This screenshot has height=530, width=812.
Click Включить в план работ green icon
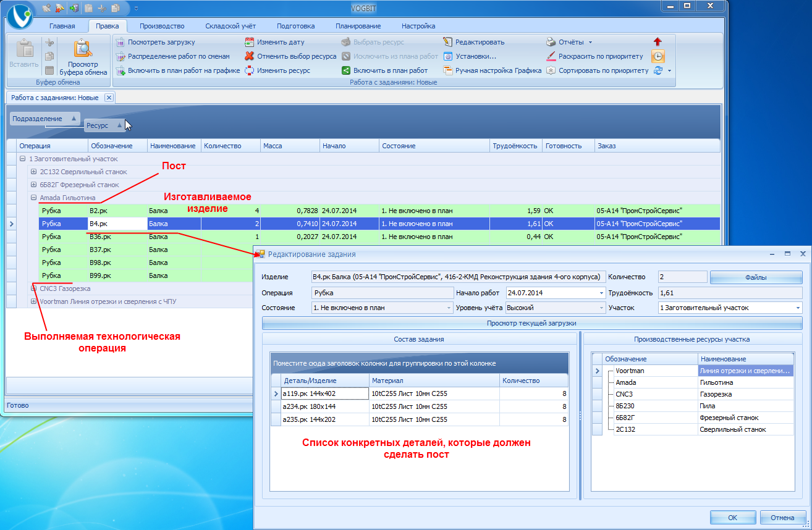coord(346,70)
